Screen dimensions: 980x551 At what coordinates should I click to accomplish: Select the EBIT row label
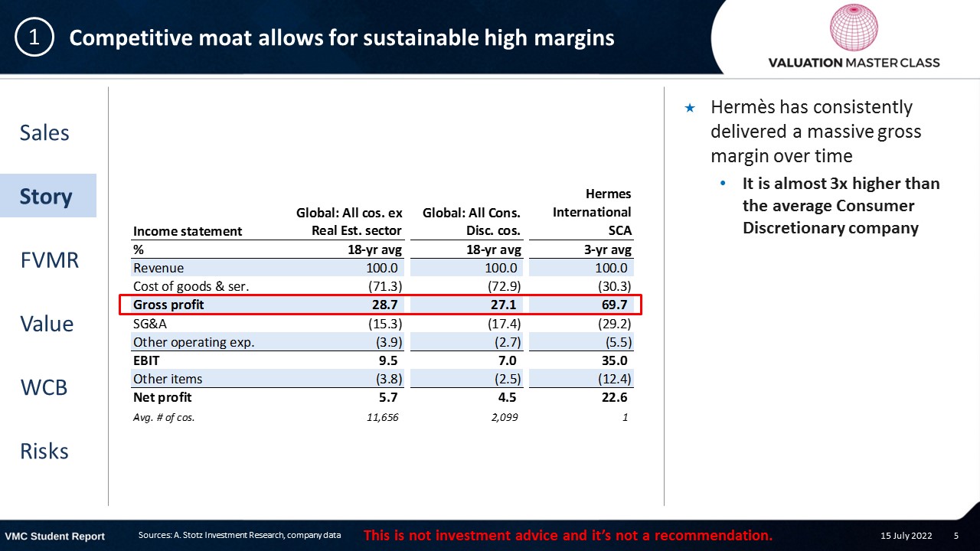point(146,360)
